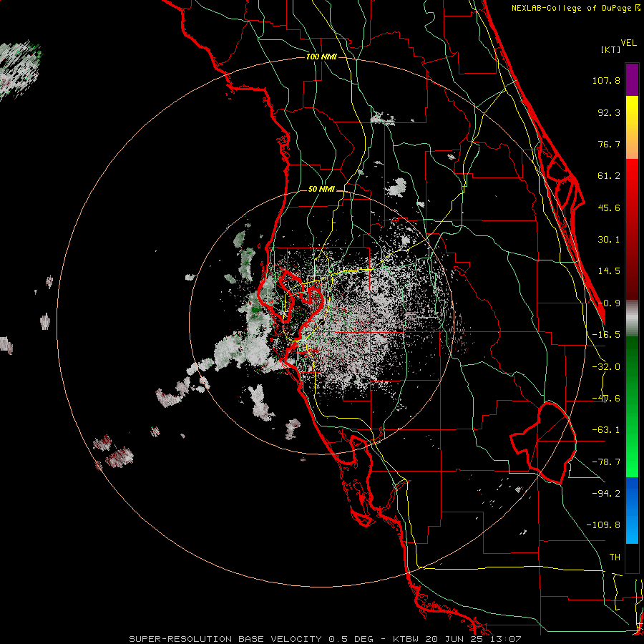
Task: Select the 76.7 velocity scale value
Action: coord(609,144)
